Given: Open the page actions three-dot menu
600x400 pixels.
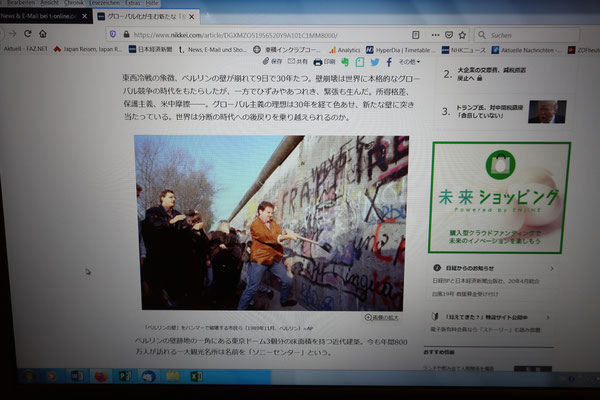Looking at the screenshot, I should click(435, 35).
